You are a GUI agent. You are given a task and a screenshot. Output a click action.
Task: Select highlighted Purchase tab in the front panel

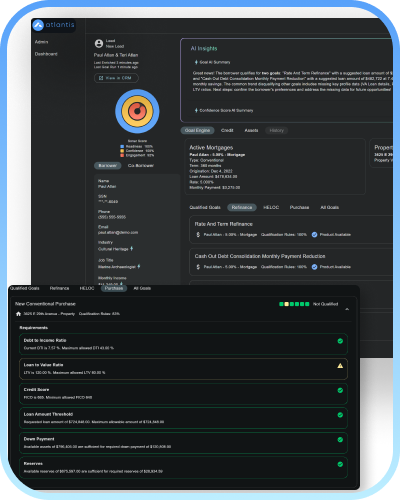114,288
